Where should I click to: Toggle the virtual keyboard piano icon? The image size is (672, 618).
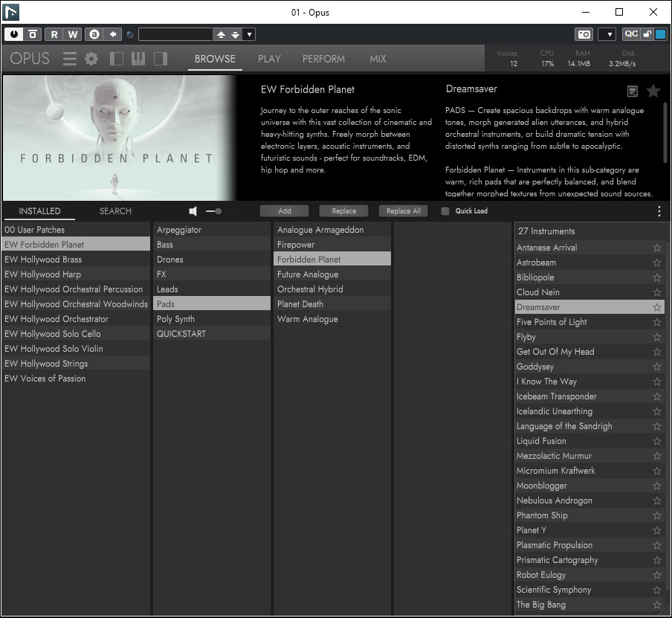pos(138,59)
